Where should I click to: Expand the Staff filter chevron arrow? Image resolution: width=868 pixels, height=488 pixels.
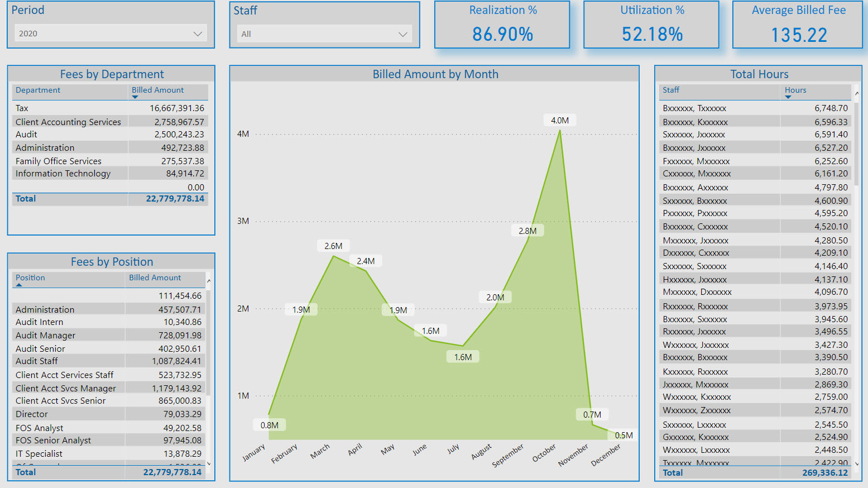[402, 35]
